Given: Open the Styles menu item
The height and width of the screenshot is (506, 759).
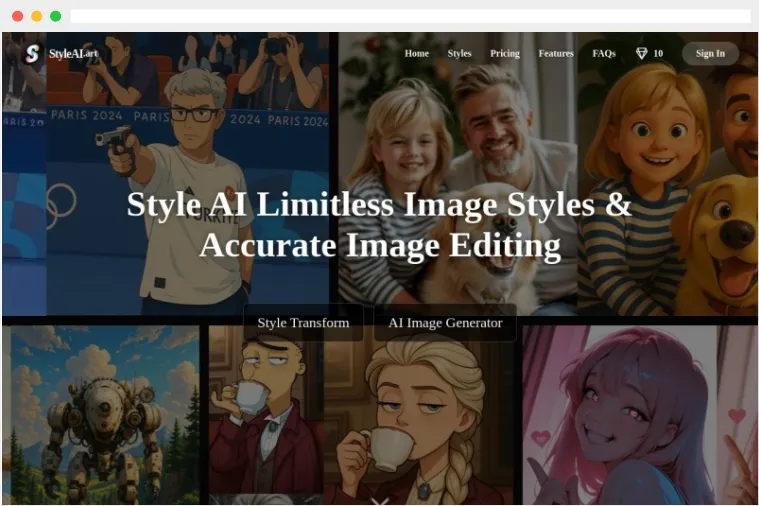Looking at the screenshot, I should pyautogui.click(x=459, y=53).
